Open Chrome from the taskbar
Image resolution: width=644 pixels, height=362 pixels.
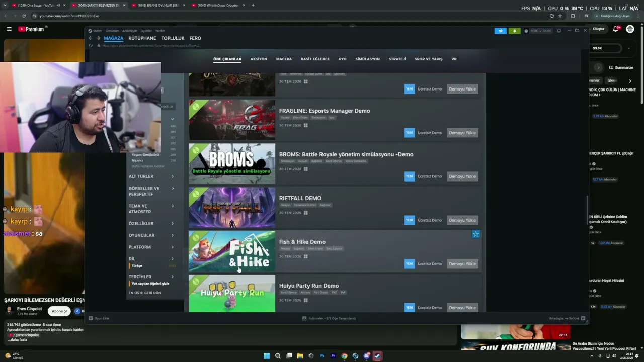tap(344, 356)
